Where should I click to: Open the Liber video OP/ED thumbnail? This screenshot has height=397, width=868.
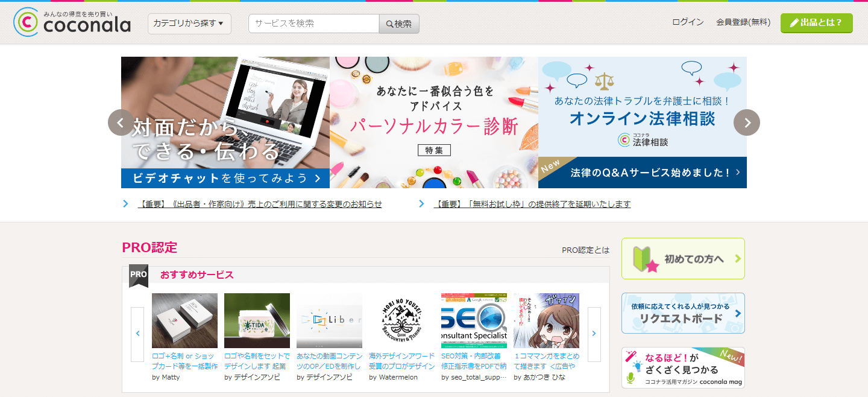point(329,320)
